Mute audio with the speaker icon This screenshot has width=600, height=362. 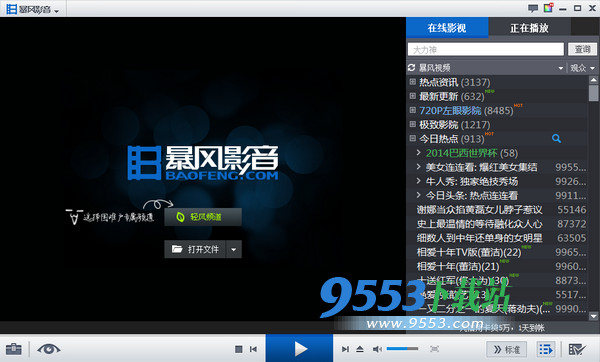(x=377, y=349)
